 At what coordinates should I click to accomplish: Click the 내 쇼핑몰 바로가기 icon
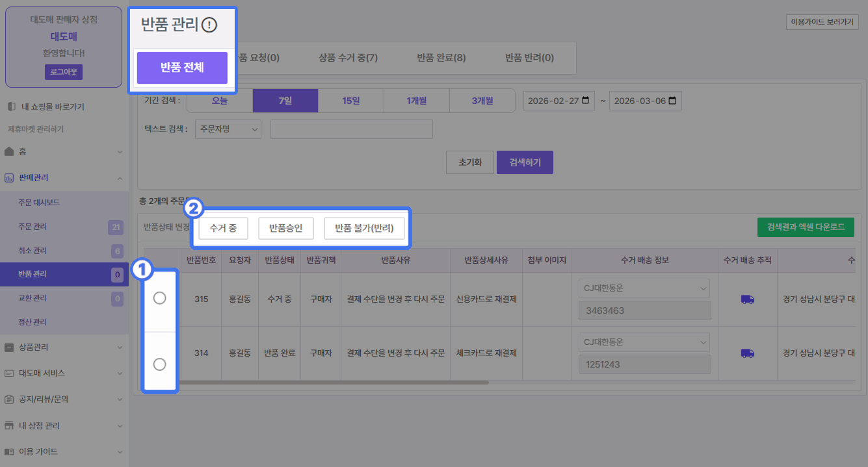(10, 107)
